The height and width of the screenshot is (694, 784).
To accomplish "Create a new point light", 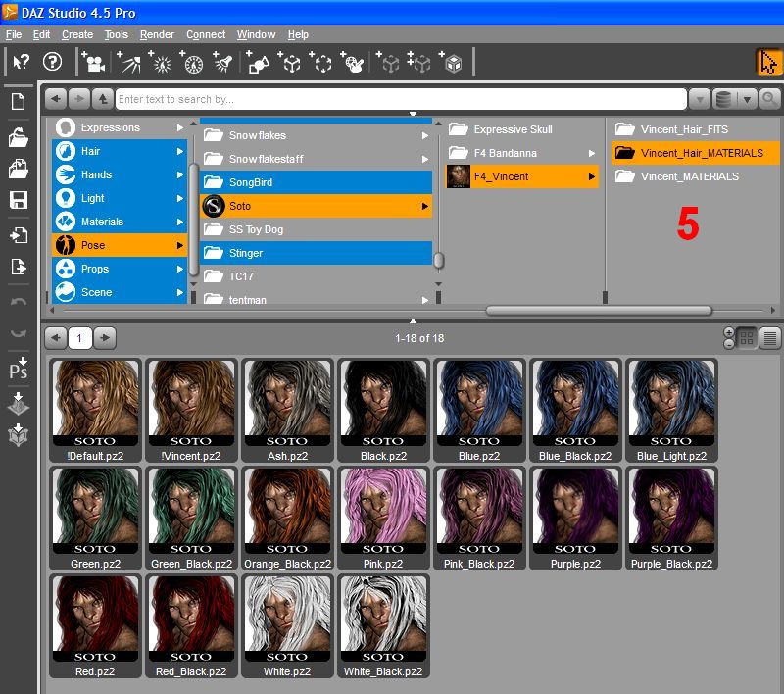I will click(160, 62).
